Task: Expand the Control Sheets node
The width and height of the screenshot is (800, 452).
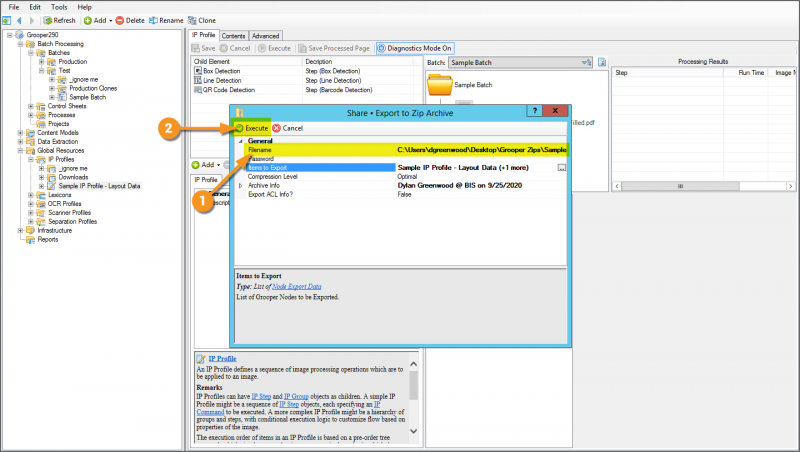Action: (31, 106)
